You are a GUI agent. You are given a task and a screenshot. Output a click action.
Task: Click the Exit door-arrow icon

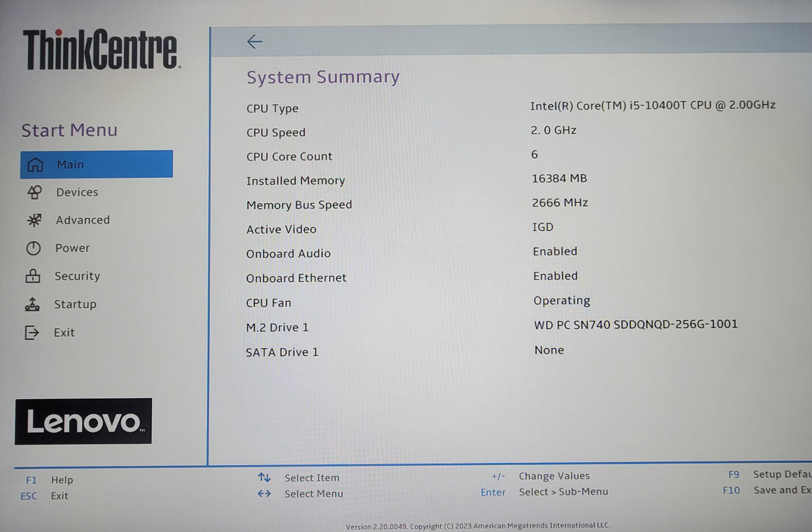(x=32, y=332)
